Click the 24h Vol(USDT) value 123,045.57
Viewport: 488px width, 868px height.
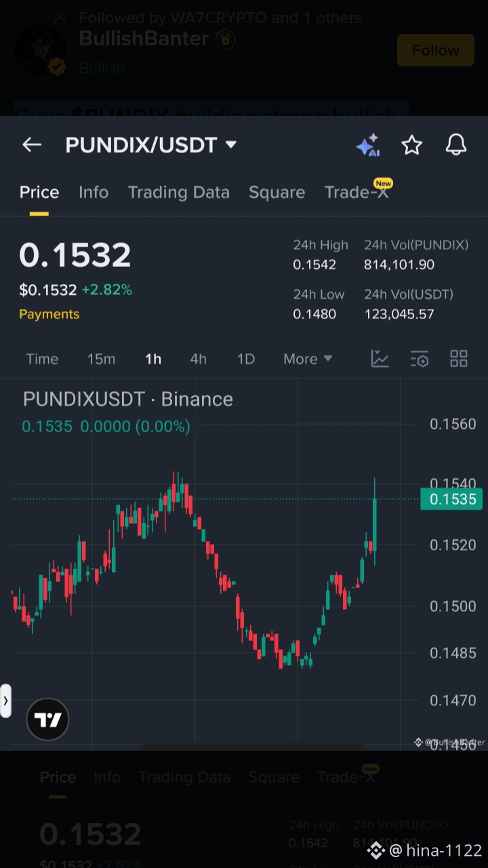(x=399, y=314)
